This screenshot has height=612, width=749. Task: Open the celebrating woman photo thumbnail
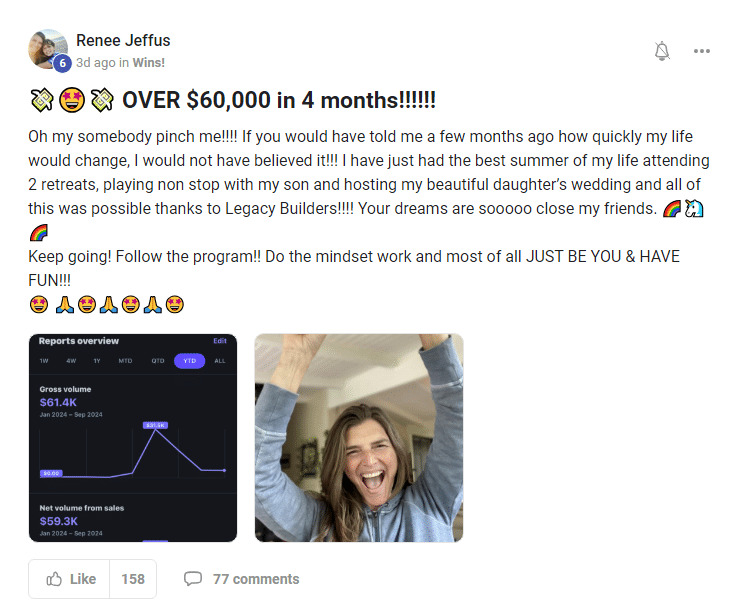[359, 438]
